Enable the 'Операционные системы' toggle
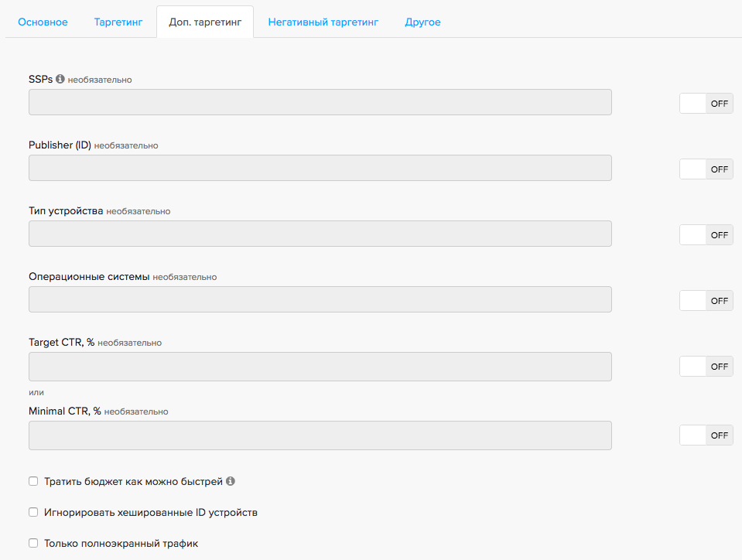The height and width of the screenshot is (560, 742). (x=706, y=301)
